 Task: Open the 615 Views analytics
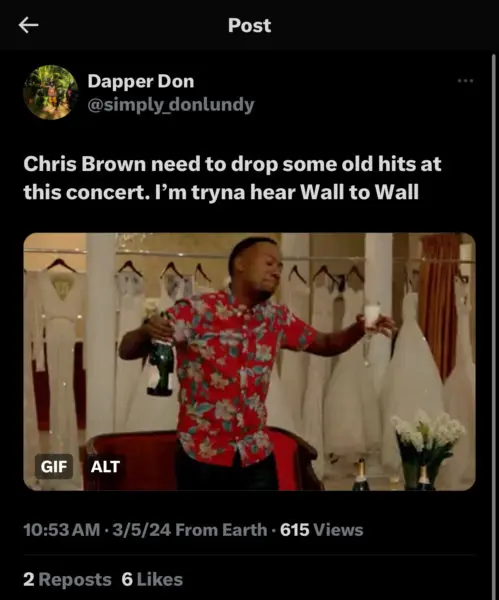[x=321, y=530]
